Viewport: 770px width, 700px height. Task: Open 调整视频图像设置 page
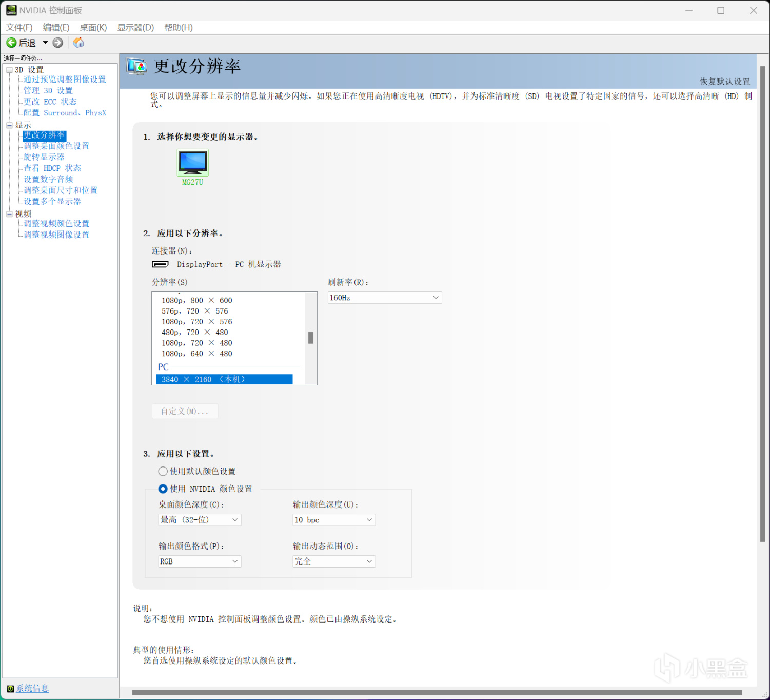click(x=56, y=235)
